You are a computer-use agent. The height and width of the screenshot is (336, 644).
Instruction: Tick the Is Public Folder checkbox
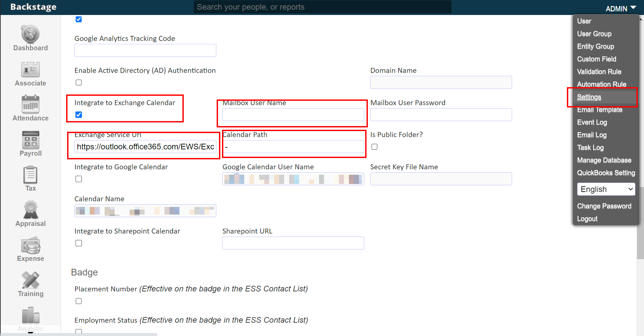pyautogui.click(x=375, y=147)
